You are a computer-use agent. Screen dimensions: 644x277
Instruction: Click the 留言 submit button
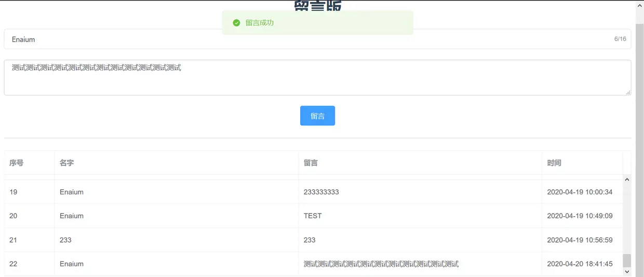click(317, 116)
